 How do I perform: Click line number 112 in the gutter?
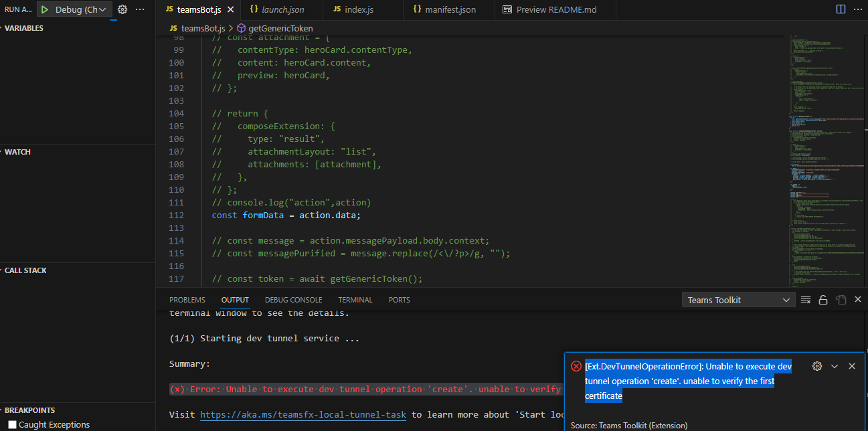176,215
